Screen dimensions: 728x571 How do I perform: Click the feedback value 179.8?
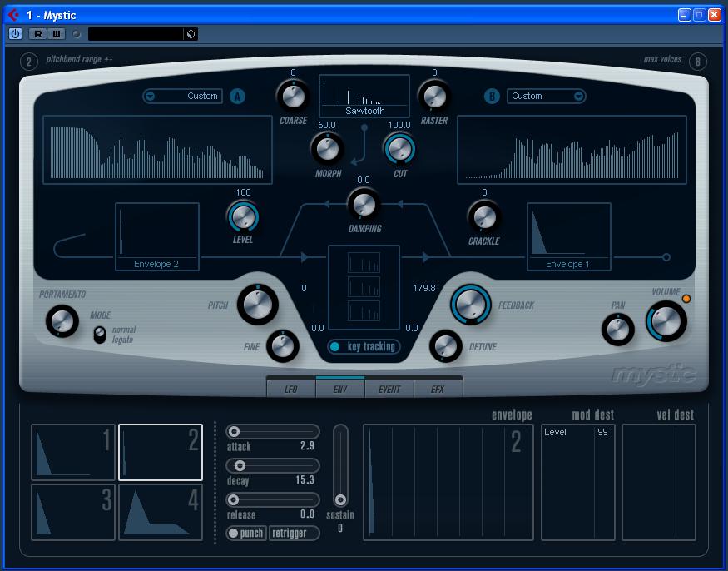point(423,288)
